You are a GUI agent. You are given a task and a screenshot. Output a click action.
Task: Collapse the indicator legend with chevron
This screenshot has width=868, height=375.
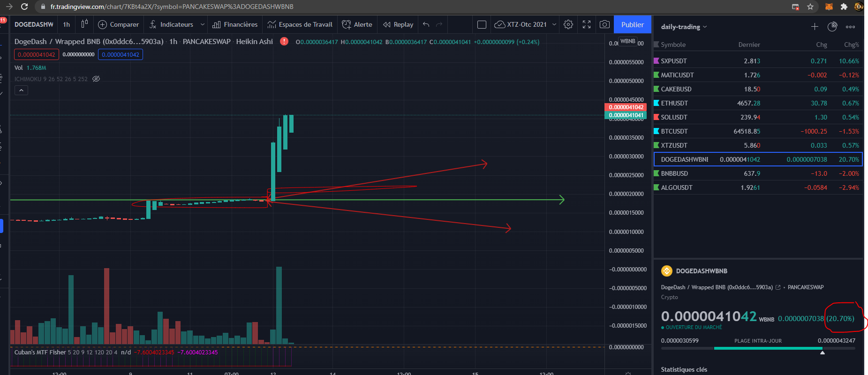(x=21, y=90)
